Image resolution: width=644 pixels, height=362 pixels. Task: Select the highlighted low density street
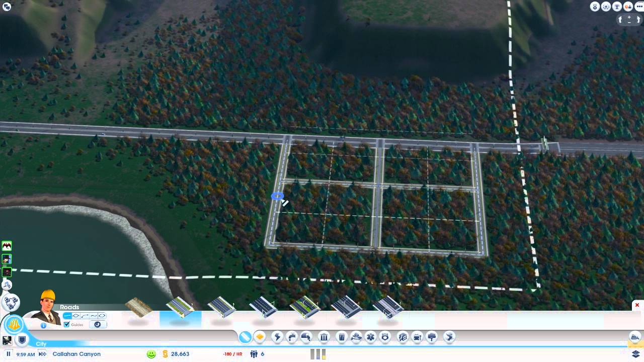pos(180,307)
